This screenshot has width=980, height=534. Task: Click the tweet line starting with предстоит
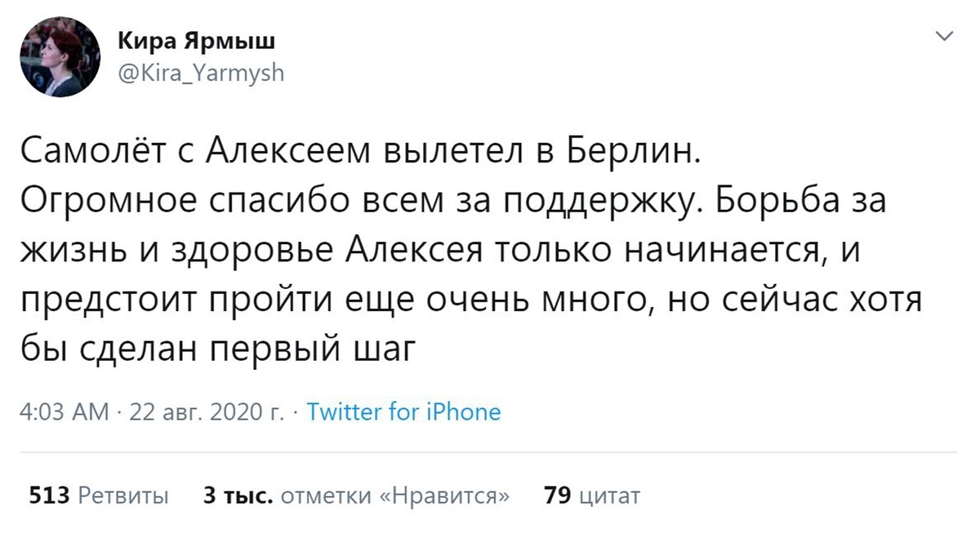(470, 301)
